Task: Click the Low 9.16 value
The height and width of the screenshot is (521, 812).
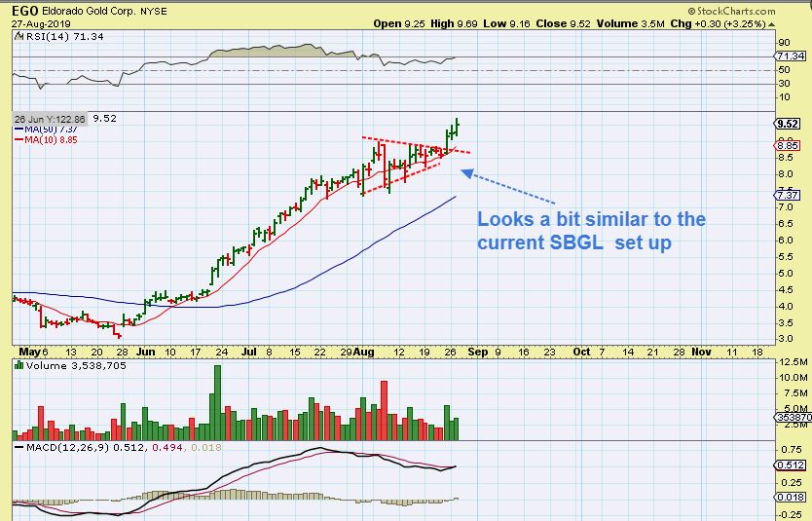Action: [x=507, y=23]
